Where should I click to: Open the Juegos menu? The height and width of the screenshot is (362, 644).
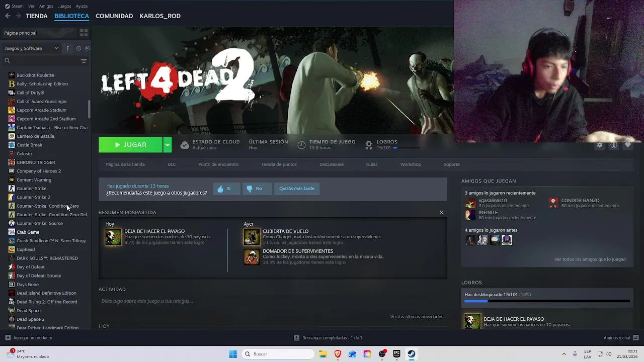64,6
